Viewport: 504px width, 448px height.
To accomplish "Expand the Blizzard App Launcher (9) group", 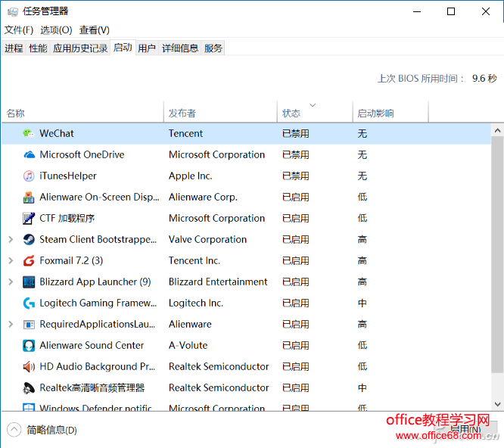I will click(x=11, y=282).
